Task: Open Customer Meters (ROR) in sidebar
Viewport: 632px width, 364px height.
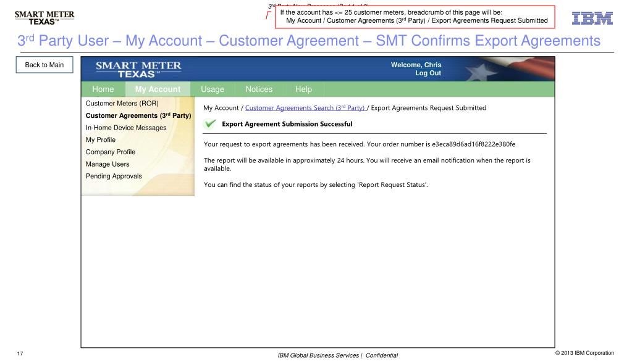Action: tap(122, 104)
